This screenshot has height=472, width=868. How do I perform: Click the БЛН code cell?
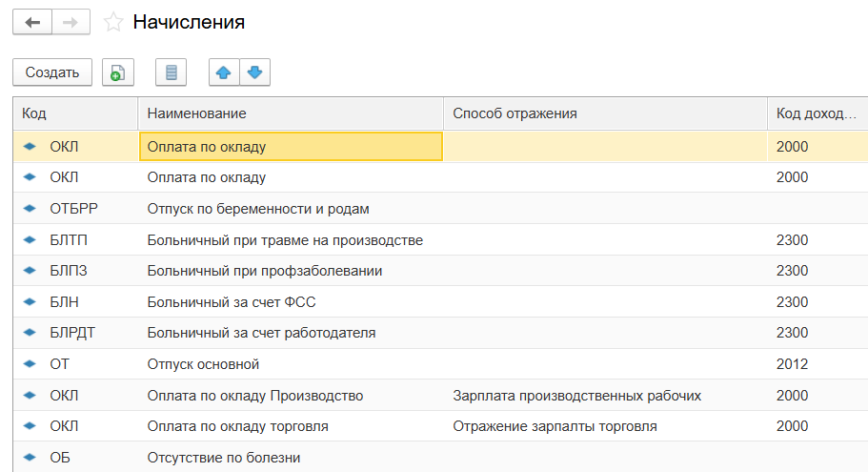[x=64, y=302]
